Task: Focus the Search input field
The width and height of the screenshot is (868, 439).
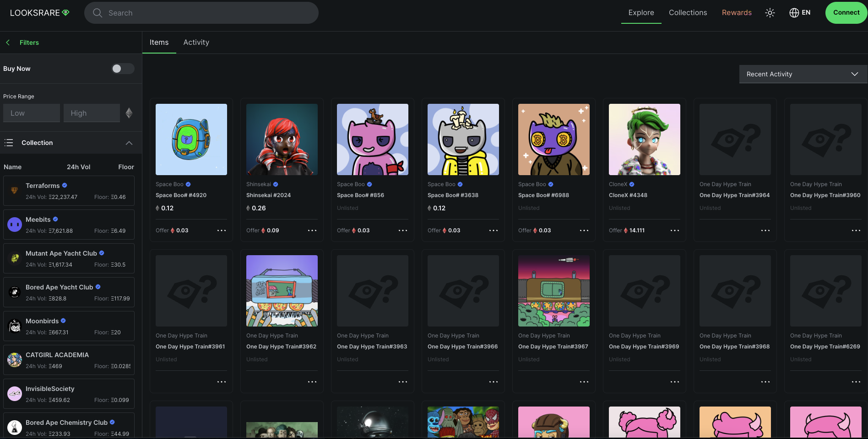Action: pyautogui.click(x=201, y=13)
